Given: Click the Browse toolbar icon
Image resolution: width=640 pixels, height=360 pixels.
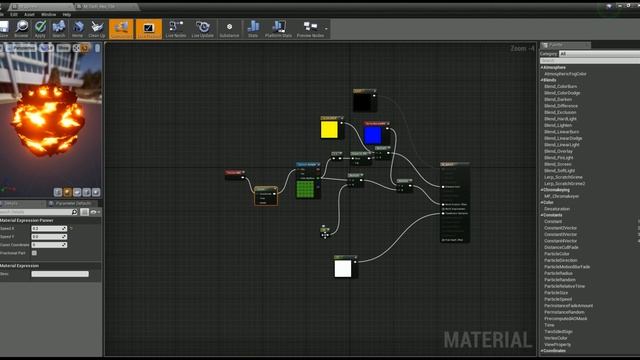Looking at the screenshot, I should coord(21,29).
